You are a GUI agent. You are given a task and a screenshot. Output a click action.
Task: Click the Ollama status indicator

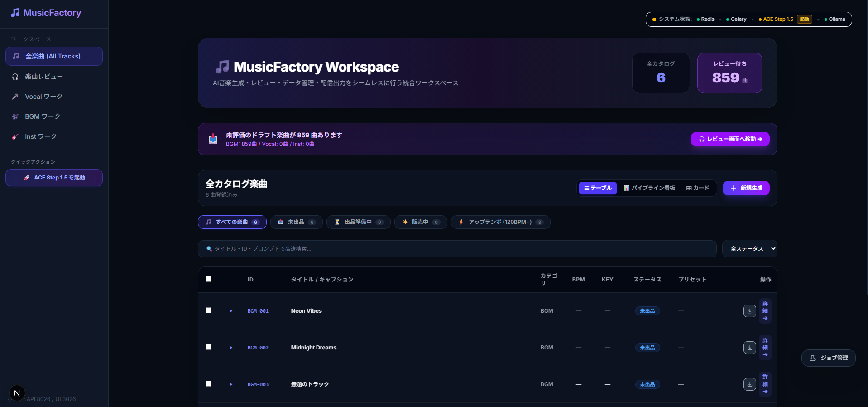click(835, 19)
